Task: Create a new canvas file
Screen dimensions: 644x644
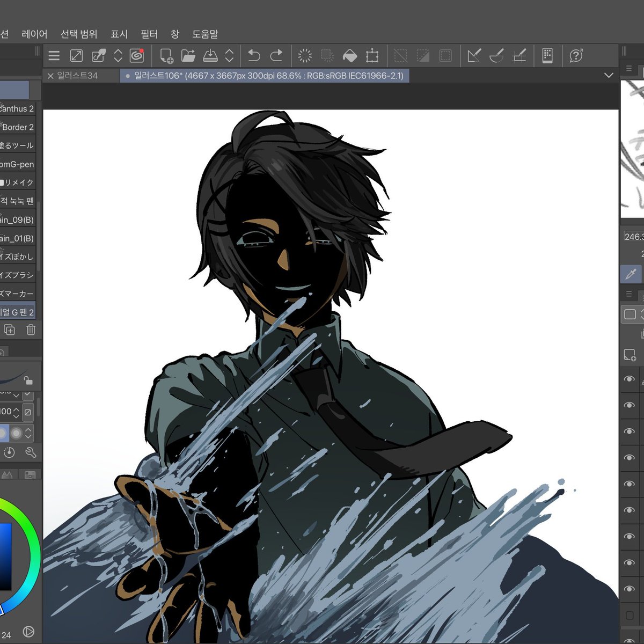Action: [166, 56]
